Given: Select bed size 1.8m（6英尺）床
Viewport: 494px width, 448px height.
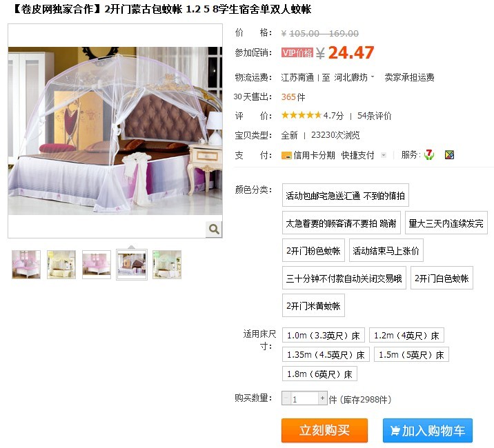Looking at the screenshot, I should (x=319, y=374).
